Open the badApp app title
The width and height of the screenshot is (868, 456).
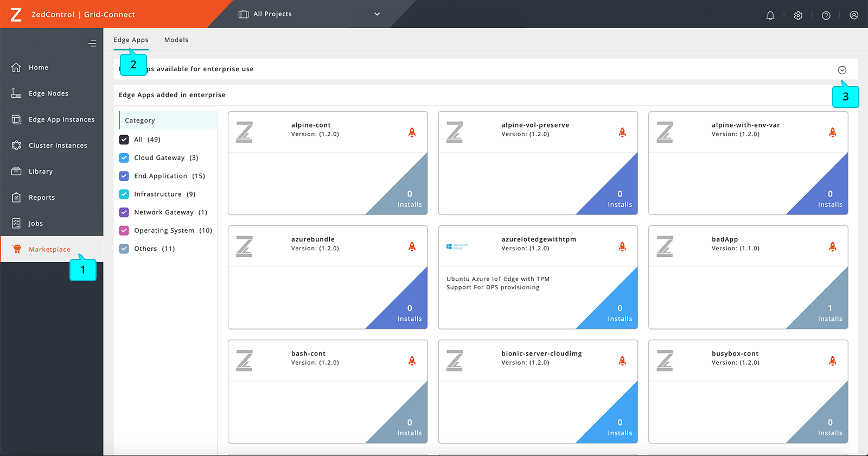point(725,239)
